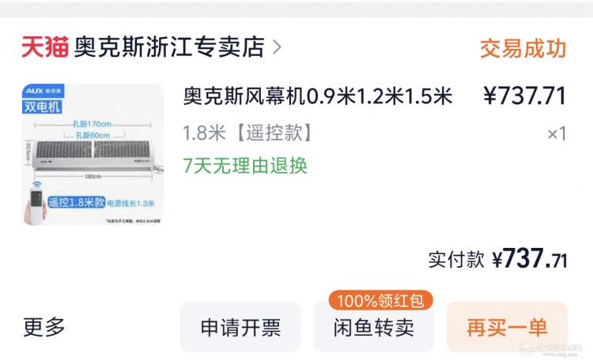
Task: Click the Tmall (天猫) logo
Action: coord(45,47)
